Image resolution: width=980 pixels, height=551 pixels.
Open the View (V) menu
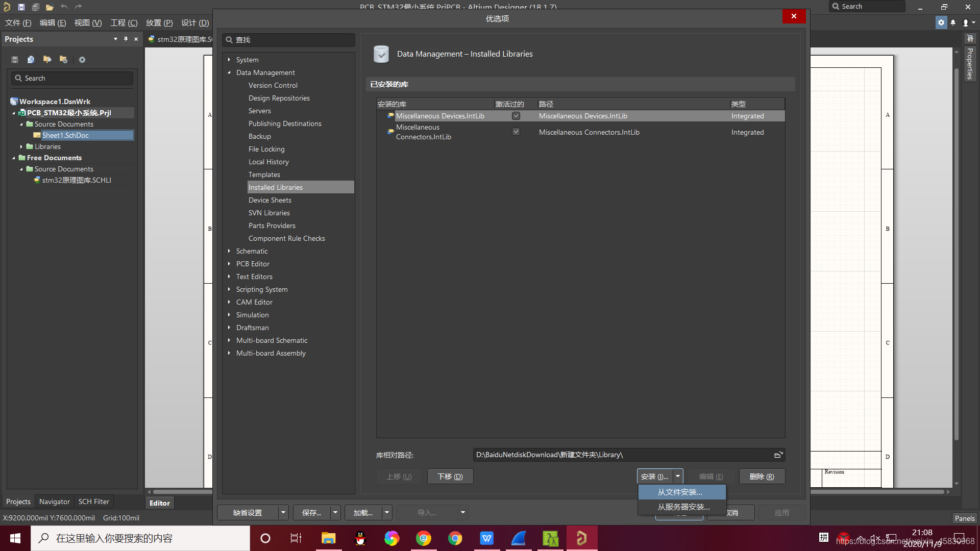[x=88, y=22]
